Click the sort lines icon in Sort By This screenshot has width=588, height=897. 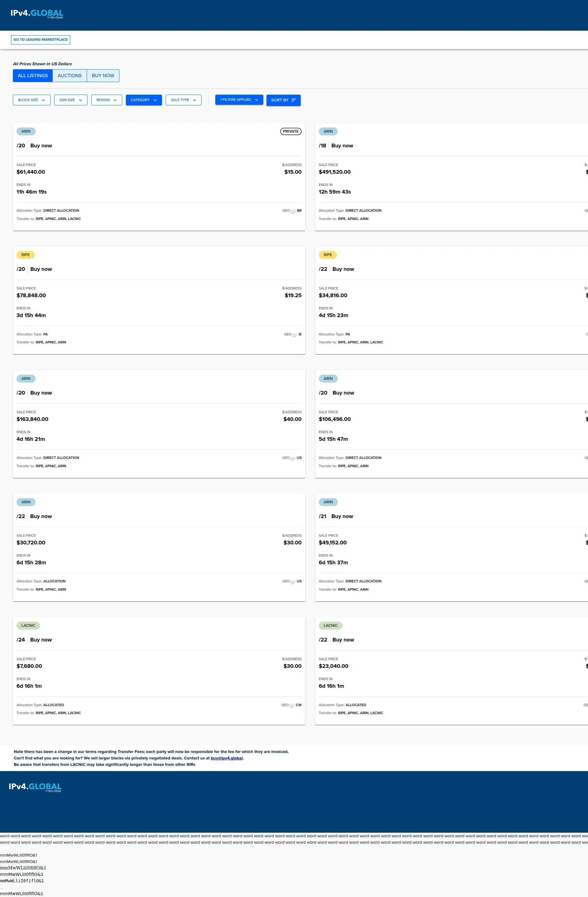pyautogui.click(x=294, y=100)
